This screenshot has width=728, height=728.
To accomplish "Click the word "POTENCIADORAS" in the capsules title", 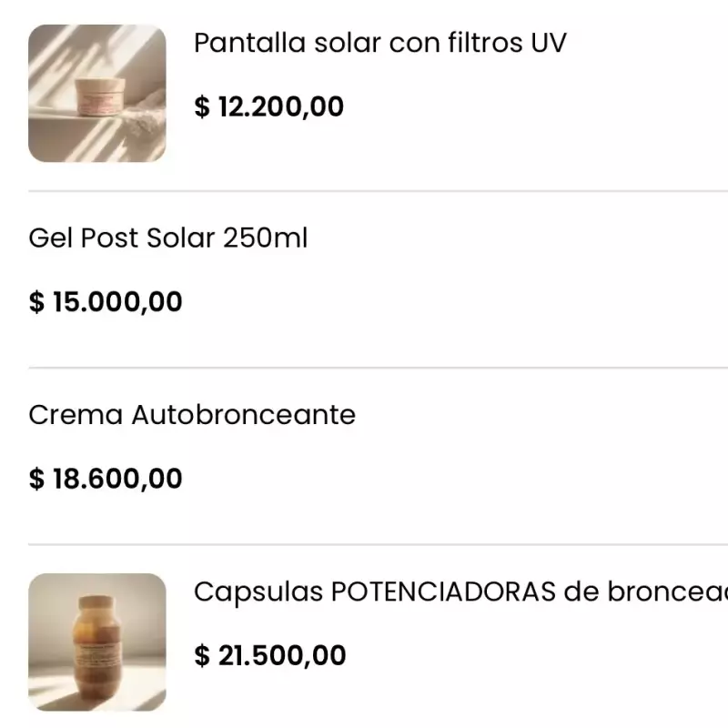I will [443, 592].
